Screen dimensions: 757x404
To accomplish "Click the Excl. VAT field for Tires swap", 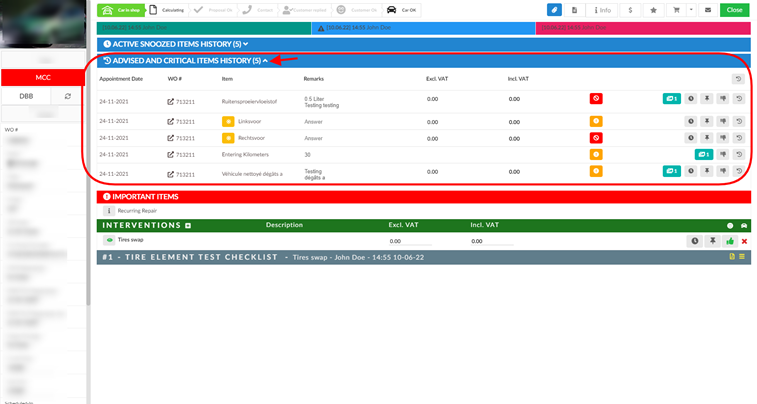I will 410,241.
